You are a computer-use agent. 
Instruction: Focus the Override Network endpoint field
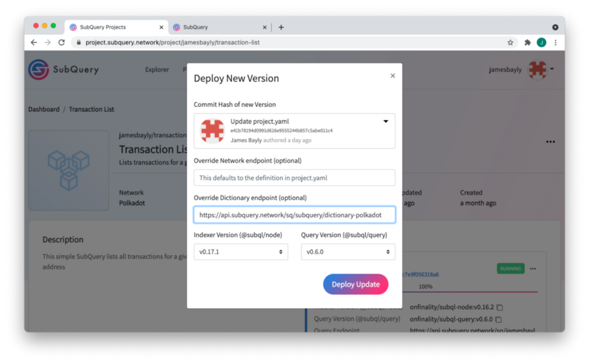click(295, 178)
